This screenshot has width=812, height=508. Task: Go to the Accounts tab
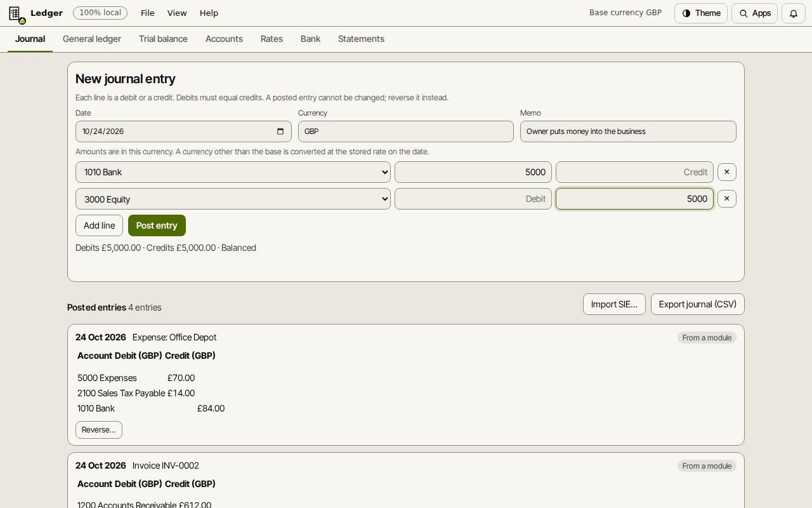click(224, 39)
